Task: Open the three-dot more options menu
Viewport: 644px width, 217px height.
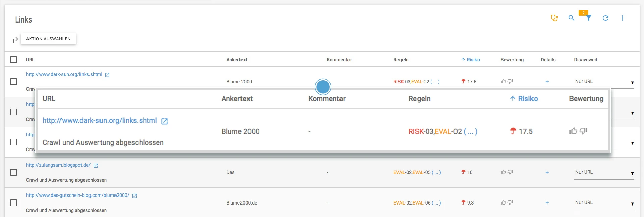Action: 623,18
